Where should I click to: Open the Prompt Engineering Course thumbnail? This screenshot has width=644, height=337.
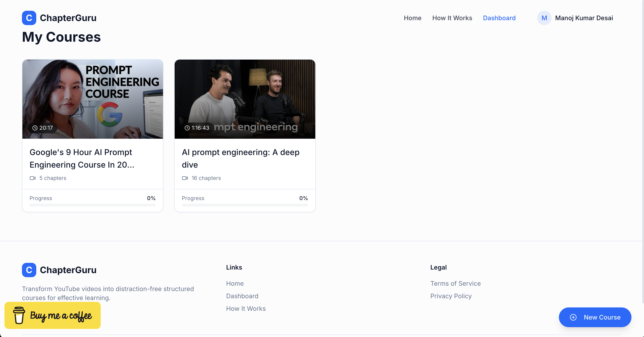[92, 99]
